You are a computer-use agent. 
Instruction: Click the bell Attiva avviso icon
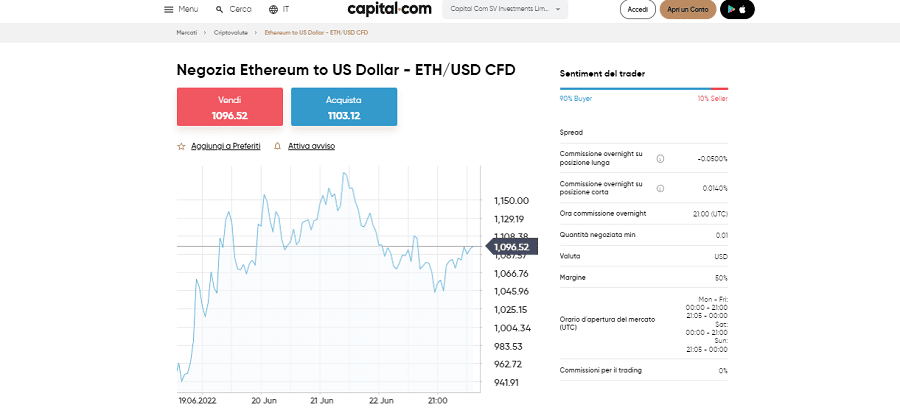277,146
